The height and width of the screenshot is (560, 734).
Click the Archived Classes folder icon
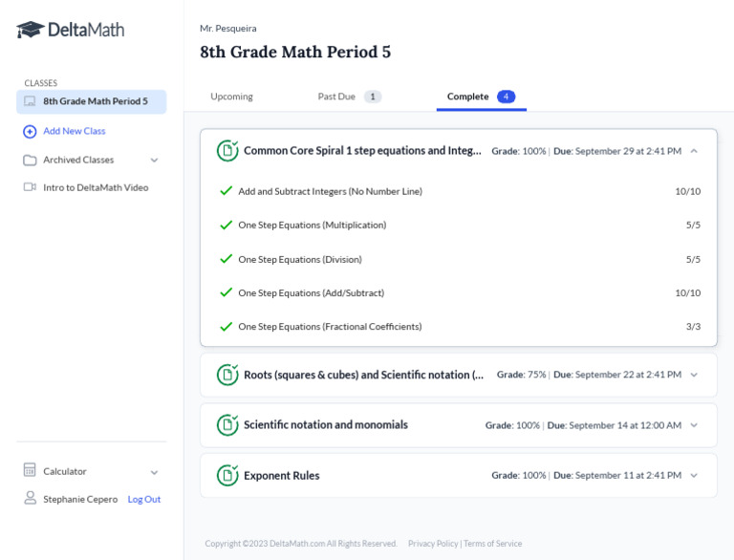pos(30,160)
